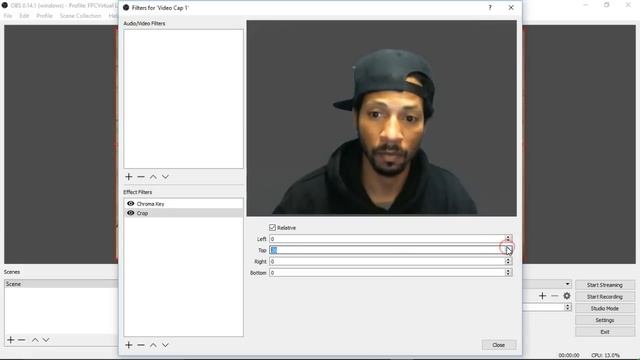Open the Profile menu in OBS
The image size is (640, 360).
(44, 16)
